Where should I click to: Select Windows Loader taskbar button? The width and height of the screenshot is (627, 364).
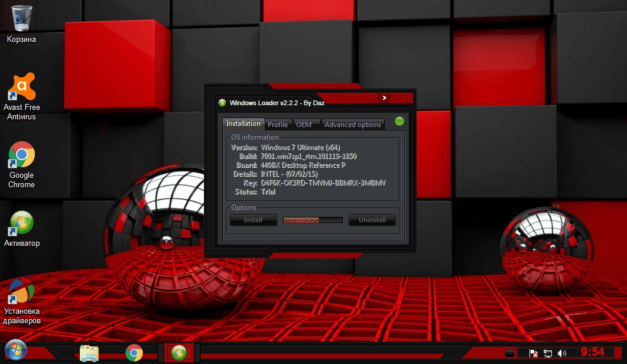pyautogui.click(x=178, y=353)
